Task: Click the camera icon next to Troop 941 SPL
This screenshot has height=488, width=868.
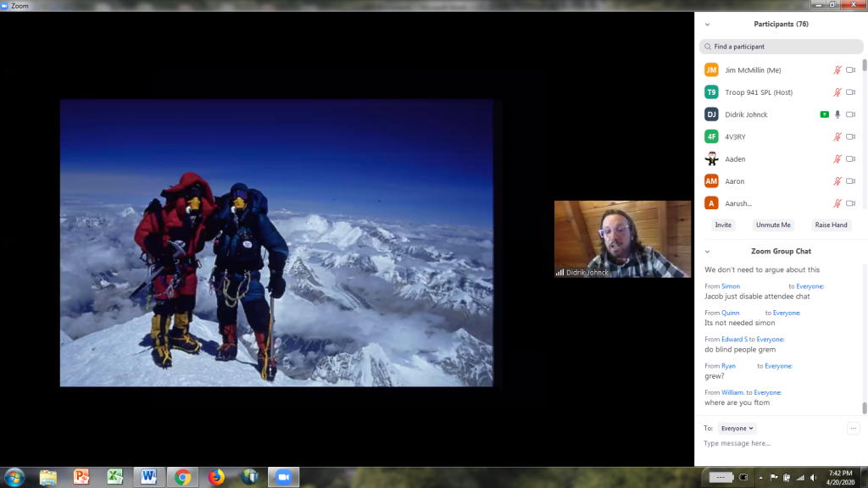Action: [x=850, y=92]
